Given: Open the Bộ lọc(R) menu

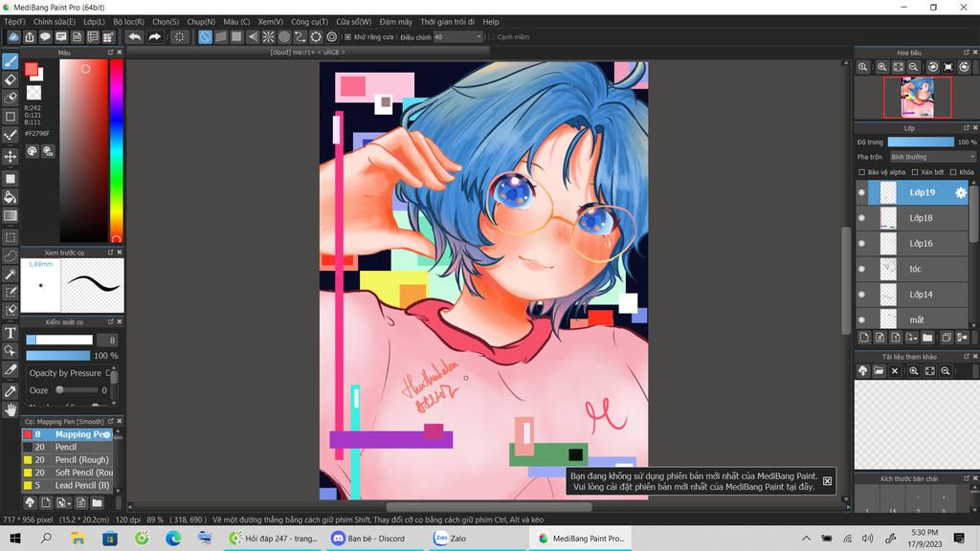Looking at the screenshot, I should pyautogui.click(x=129, y=22).
